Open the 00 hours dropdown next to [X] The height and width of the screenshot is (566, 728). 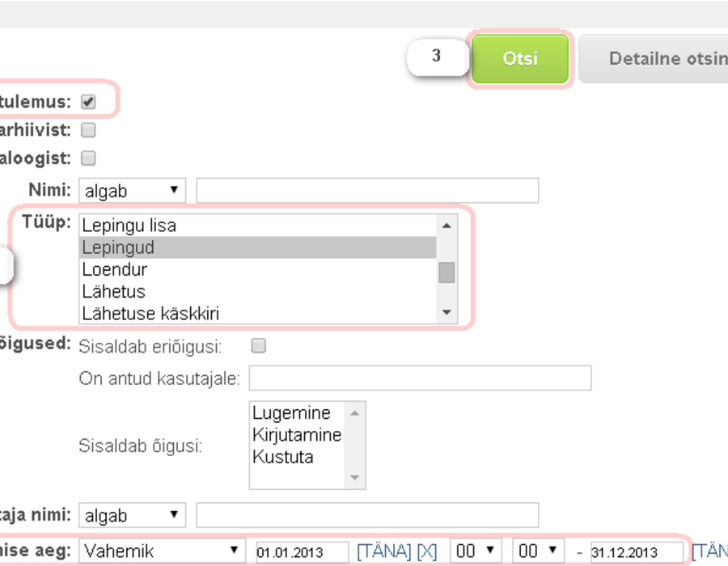476,551
